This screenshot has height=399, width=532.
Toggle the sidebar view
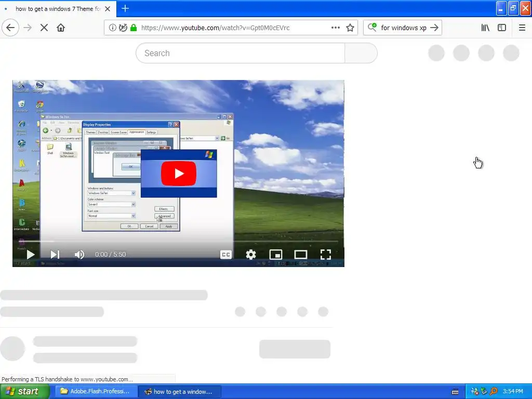tap(502, 28)
